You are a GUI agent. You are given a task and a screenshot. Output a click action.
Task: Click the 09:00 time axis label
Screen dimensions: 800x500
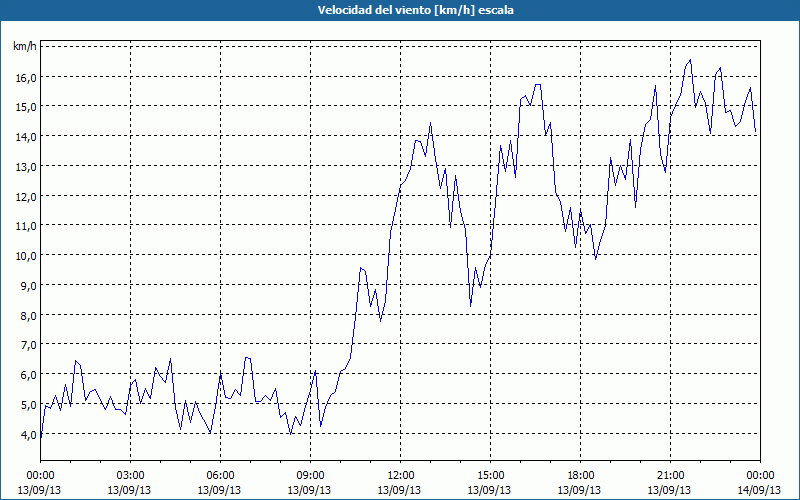coord(310,476)
